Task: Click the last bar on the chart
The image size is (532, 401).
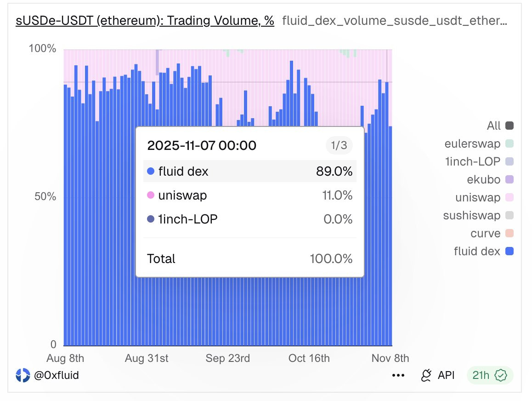Action: (391, 236)
